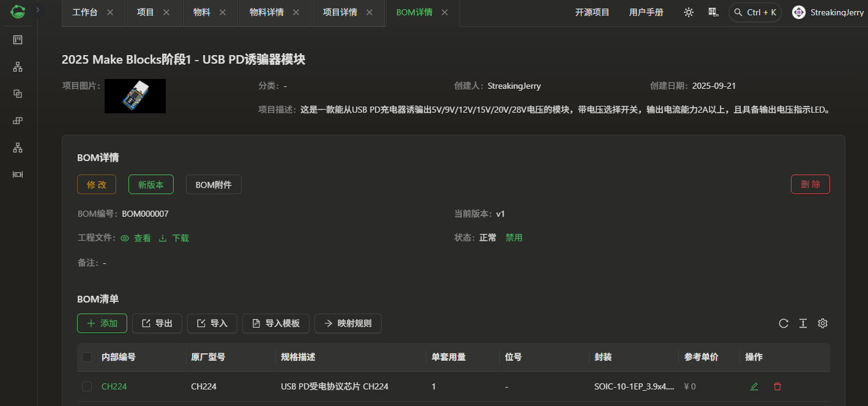
Task: Click the red 删除 button
Action: [810, 184]
